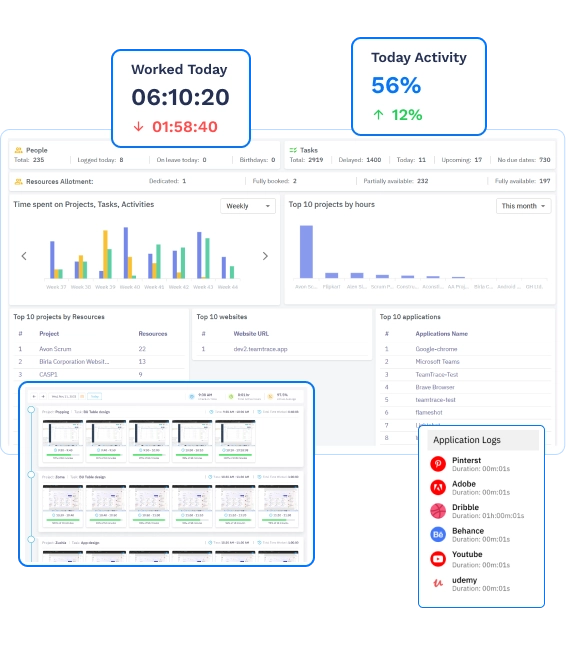Go to next day in screenshots panel
The image size is (566, 653).
coord(43,396)
